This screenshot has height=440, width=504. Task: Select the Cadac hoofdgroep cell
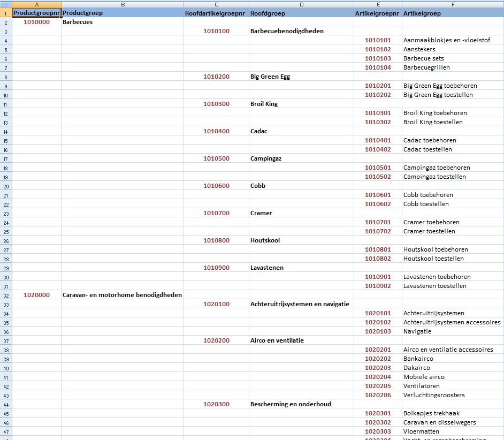(302, 131)
